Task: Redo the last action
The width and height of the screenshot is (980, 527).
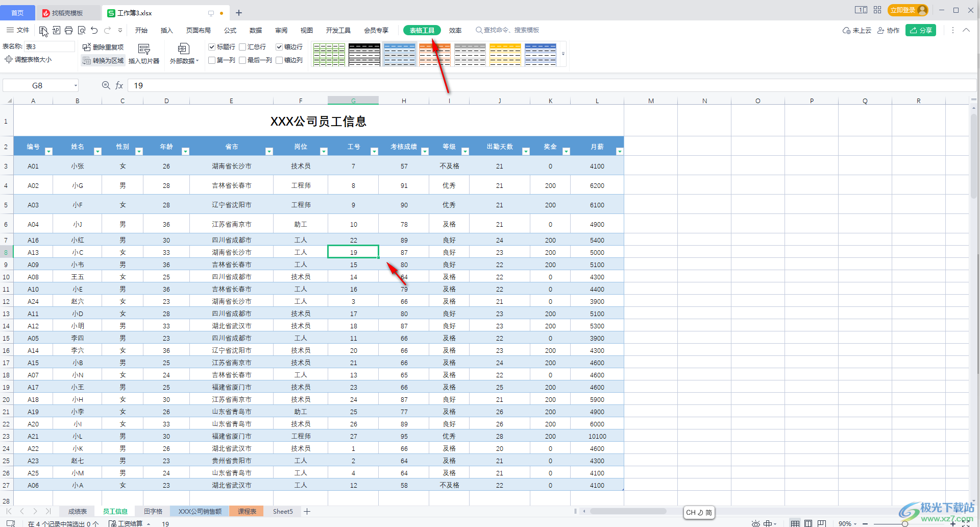Action: pos(108,30)
